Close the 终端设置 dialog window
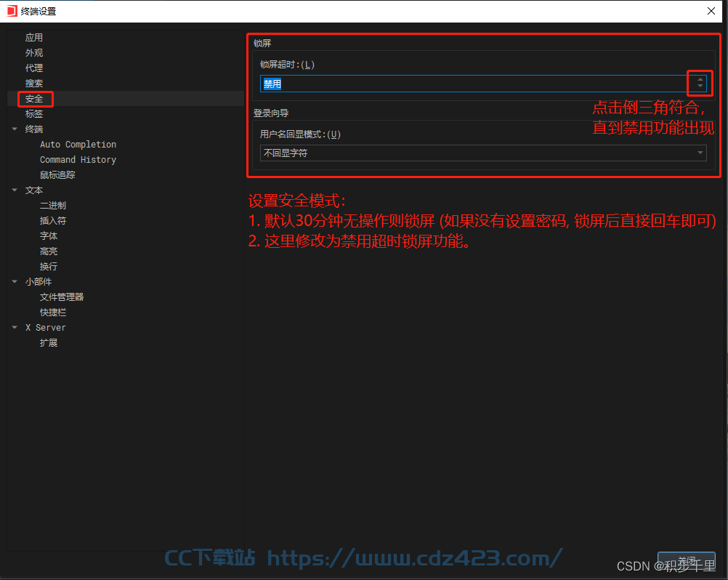The width and height of the screenshot is (728, 580). tap(711, 11)
